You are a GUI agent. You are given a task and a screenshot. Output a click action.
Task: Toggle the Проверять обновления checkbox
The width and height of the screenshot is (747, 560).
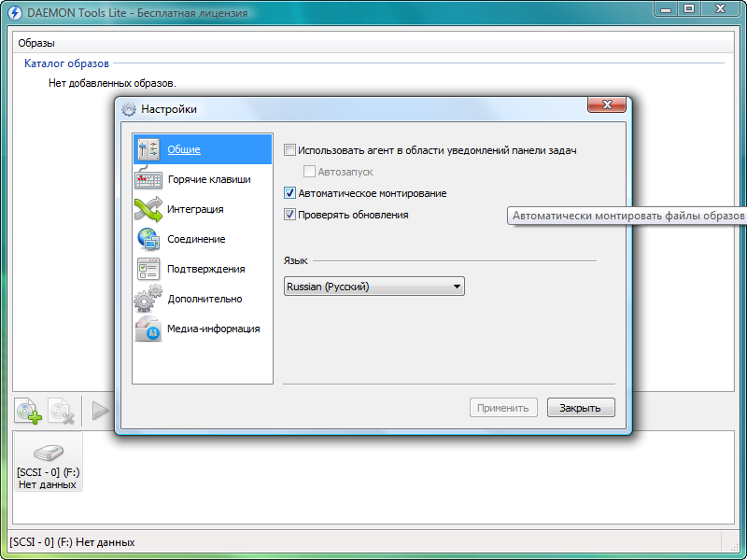tap(289, 215)
